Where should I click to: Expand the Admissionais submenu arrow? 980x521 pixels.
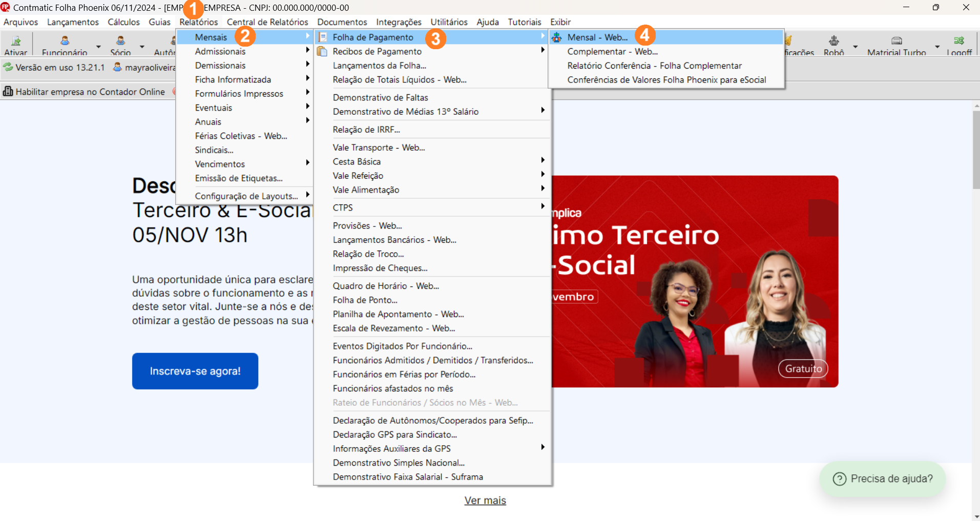click(307, 50)
